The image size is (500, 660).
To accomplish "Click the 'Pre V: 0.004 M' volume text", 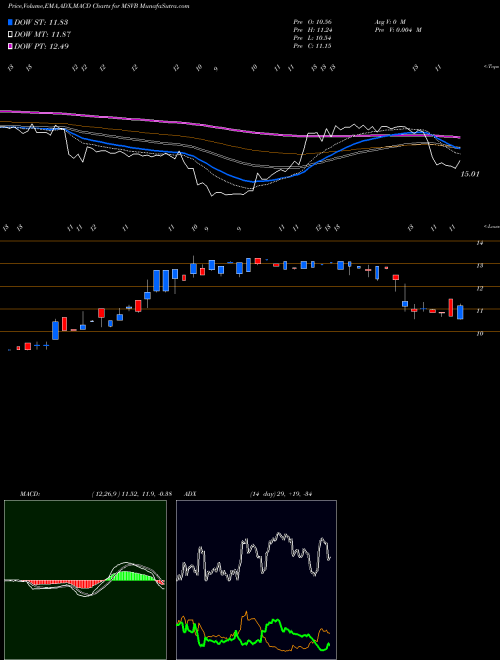I will tap(398, 30).
